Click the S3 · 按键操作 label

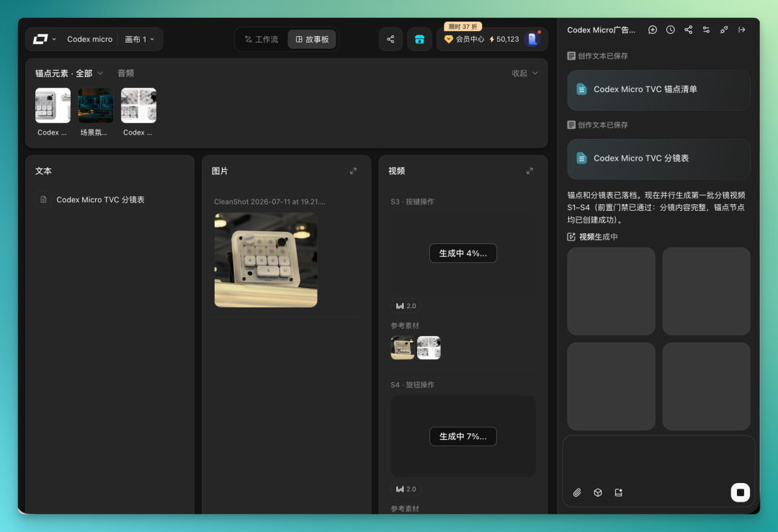[x=412, y=202]
